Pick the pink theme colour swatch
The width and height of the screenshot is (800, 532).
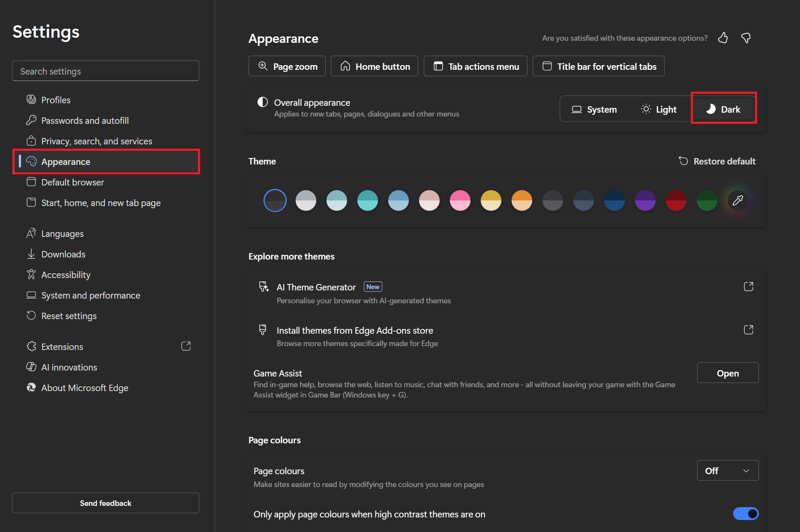tap(460, 200)
